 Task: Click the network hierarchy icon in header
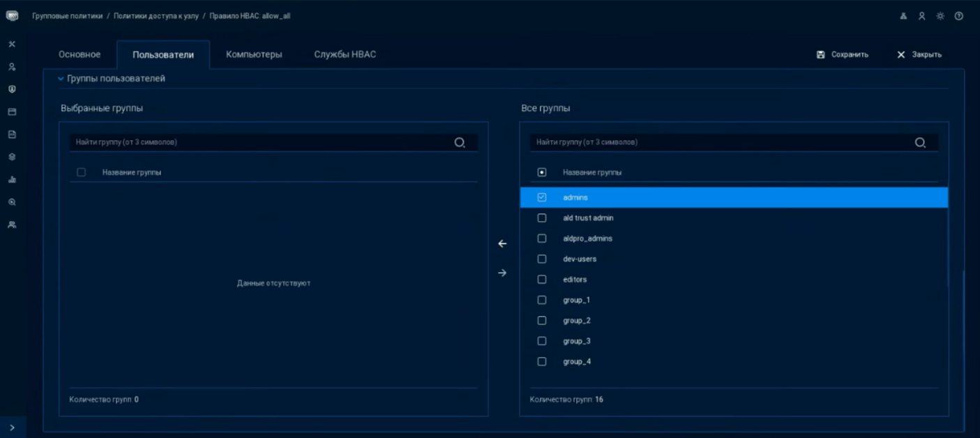coord(903,16)
